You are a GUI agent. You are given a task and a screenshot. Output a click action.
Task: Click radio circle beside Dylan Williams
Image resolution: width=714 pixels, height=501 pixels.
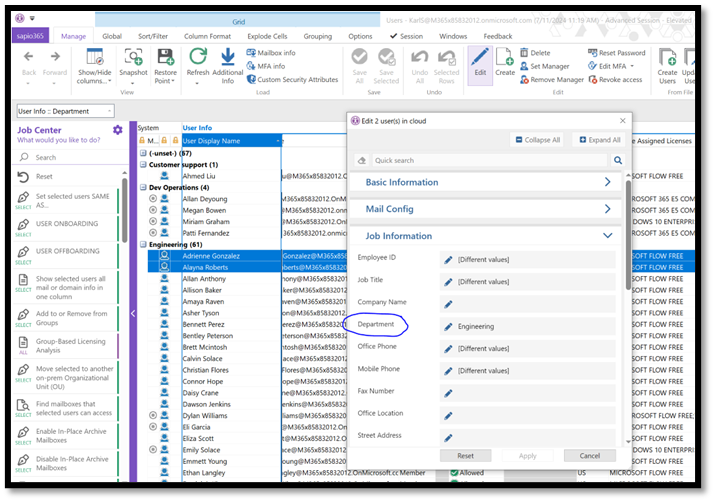point(153,415)
